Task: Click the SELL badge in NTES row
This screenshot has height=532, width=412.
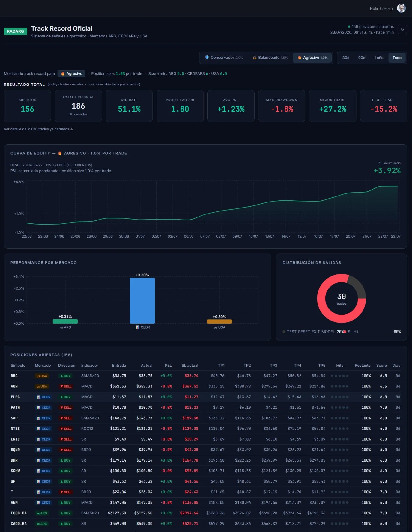Action: coord(66,429)
